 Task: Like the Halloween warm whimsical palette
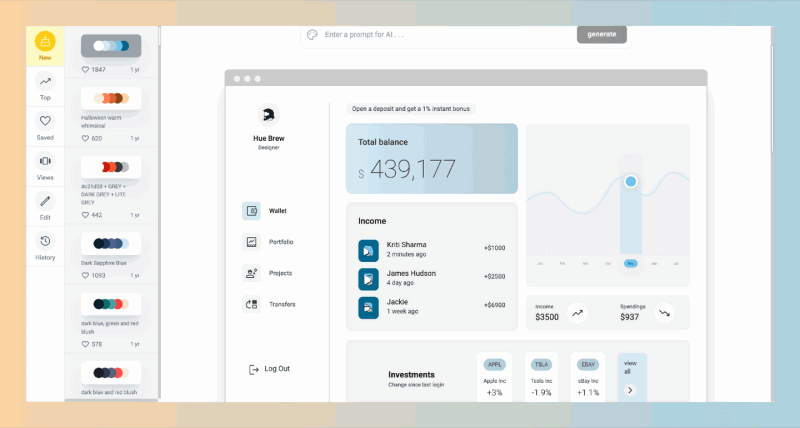tap(85, 138)
